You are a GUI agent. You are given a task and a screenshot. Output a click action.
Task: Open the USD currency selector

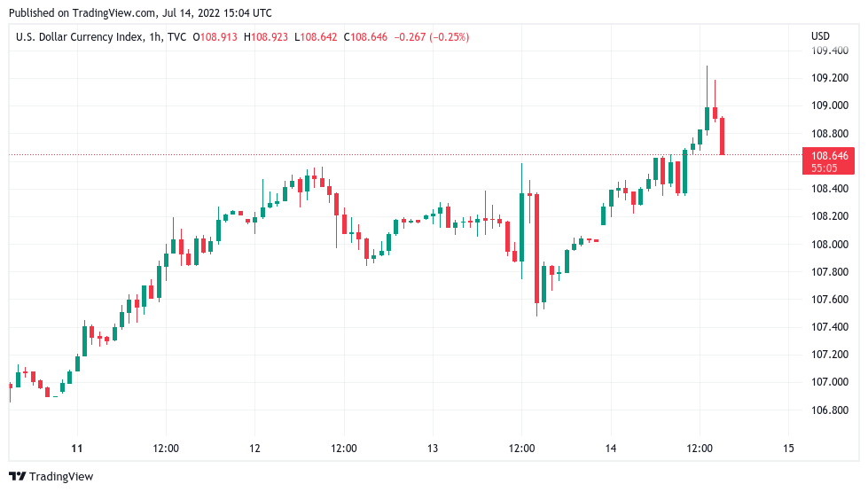(820, 36)
